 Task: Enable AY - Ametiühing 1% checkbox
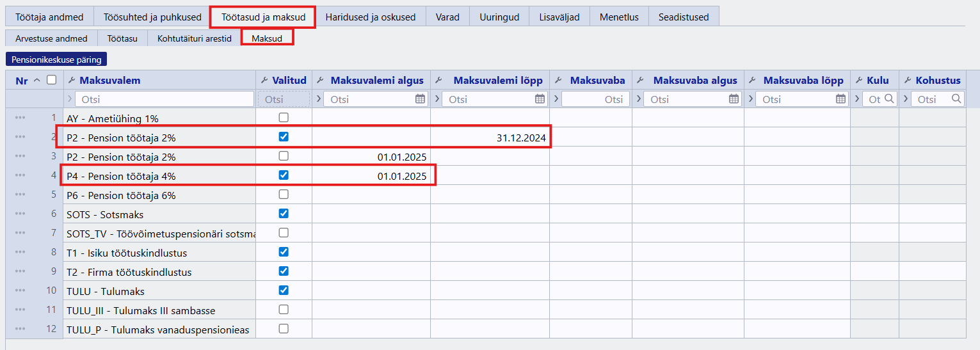coord(284,118)
